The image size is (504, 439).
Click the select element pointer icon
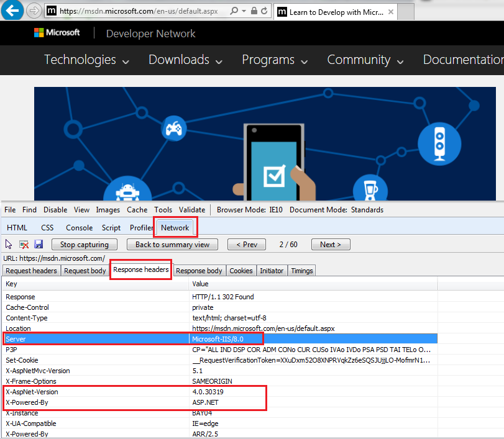point(9,245)
